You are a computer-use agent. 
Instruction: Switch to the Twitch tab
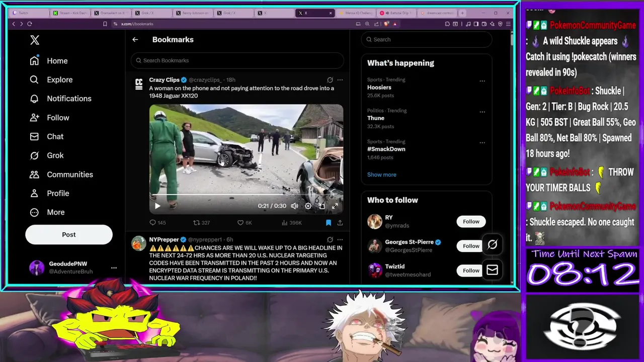(x=29, y=13)
